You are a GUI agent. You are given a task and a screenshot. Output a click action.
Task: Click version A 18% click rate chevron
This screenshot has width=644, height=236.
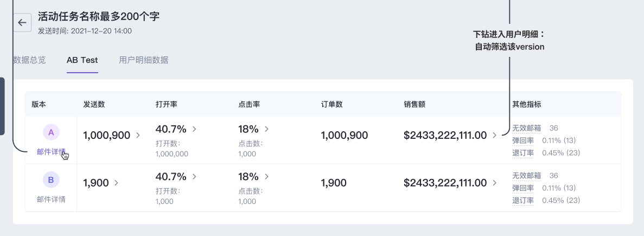(266, 129)
